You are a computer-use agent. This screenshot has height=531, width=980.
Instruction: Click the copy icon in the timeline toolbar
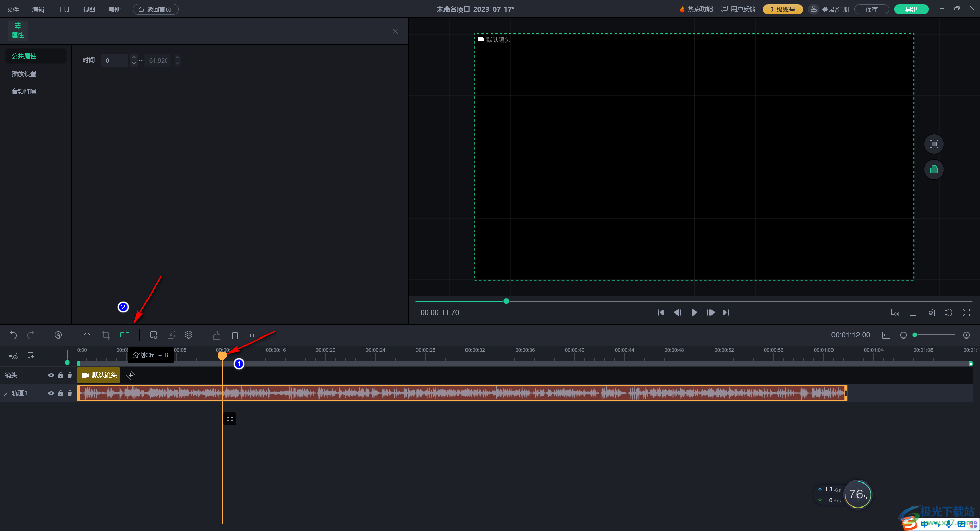pyautogui.click(x=234, y=335)
